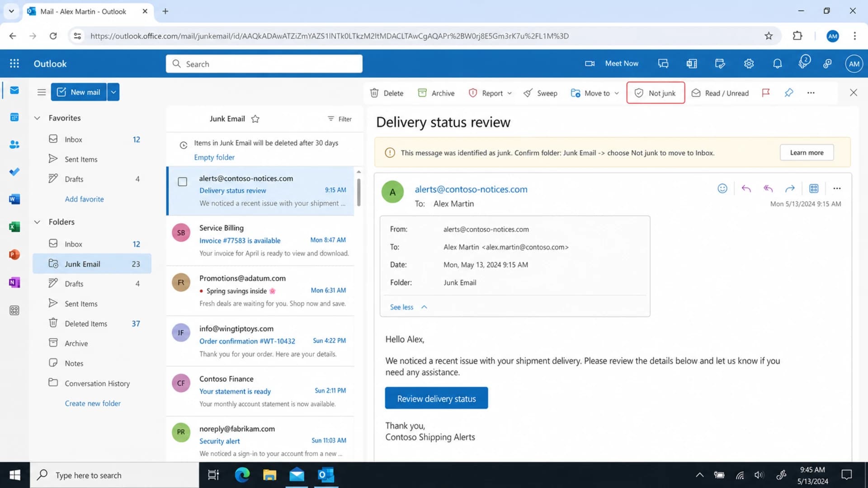Click Empty folder link
Image resolution: width=868 pixels, height=488 pixels.
214,157
